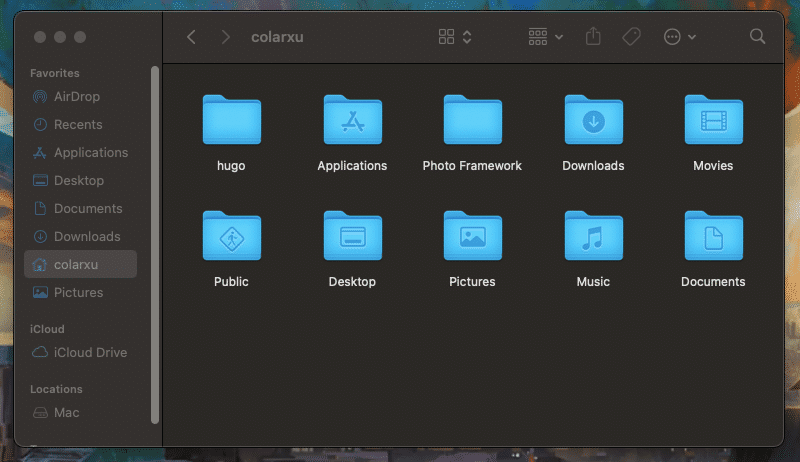This screenshot has width=800, height=462.
Task: Click the Movies folder name label
Action: point(713,166)
